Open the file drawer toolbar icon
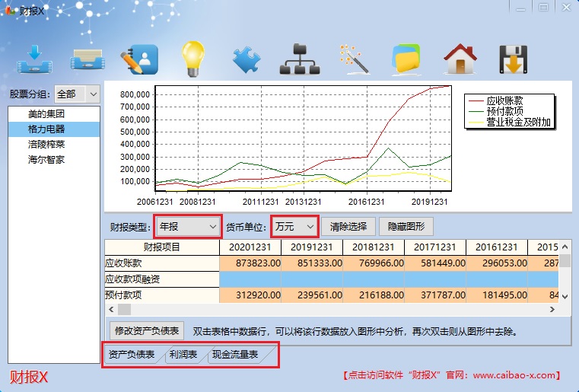 87,59
